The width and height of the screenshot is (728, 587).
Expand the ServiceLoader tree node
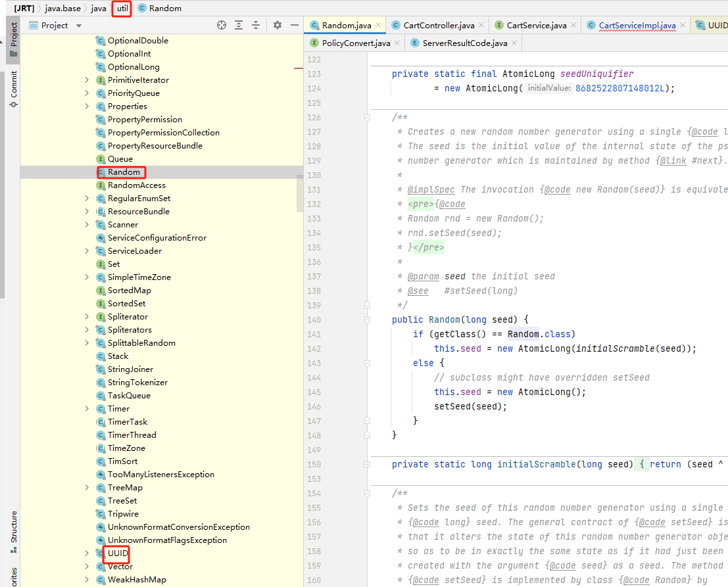[x=87, y=250]
